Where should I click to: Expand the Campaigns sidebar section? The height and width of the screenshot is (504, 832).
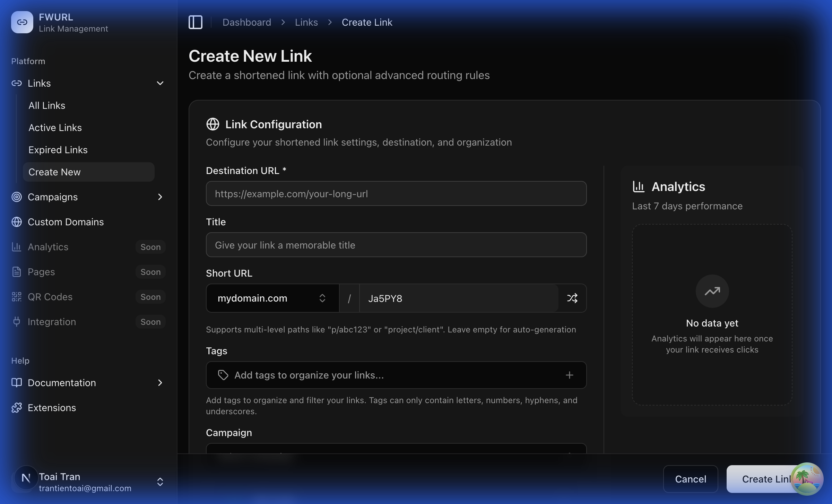point(160,197)
